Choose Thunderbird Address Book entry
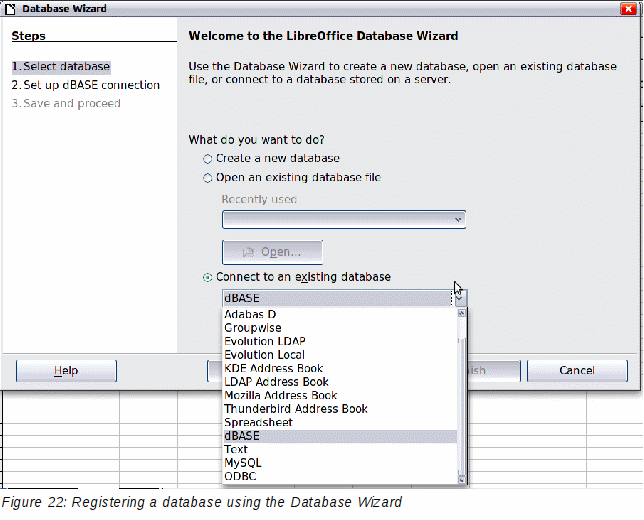Screen dimensions: 644x520 tap(340, 409)
